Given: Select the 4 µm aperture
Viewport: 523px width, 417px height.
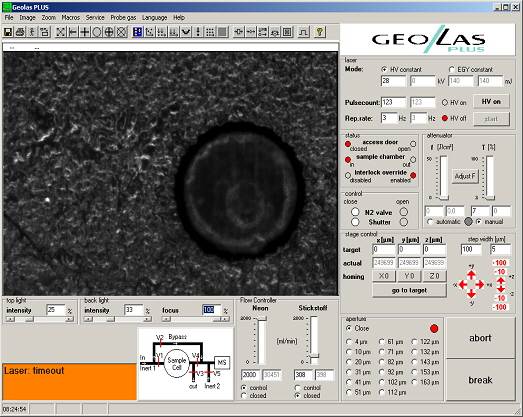Looking at the screenshot, I should pos(349,342).
